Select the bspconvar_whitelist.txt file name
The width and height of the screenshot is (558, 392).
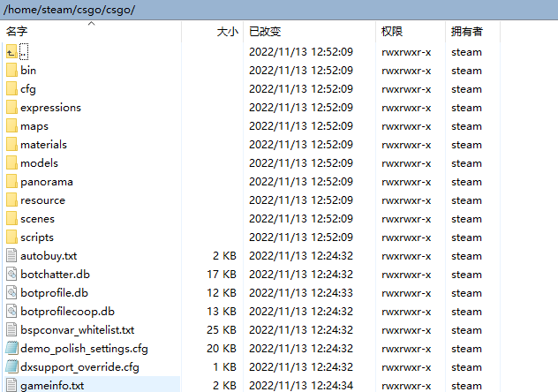[x=77, y=329]
